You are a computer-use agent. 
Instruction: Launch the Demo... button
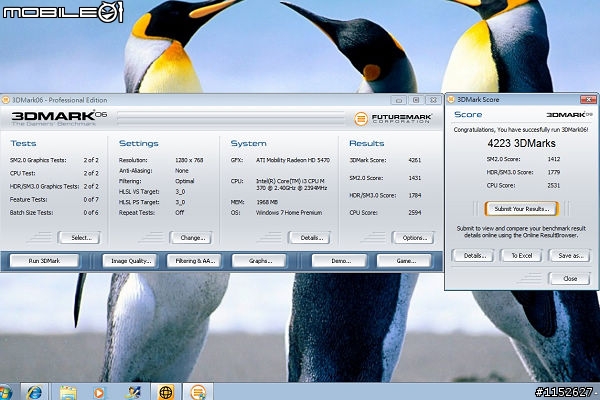339,261
